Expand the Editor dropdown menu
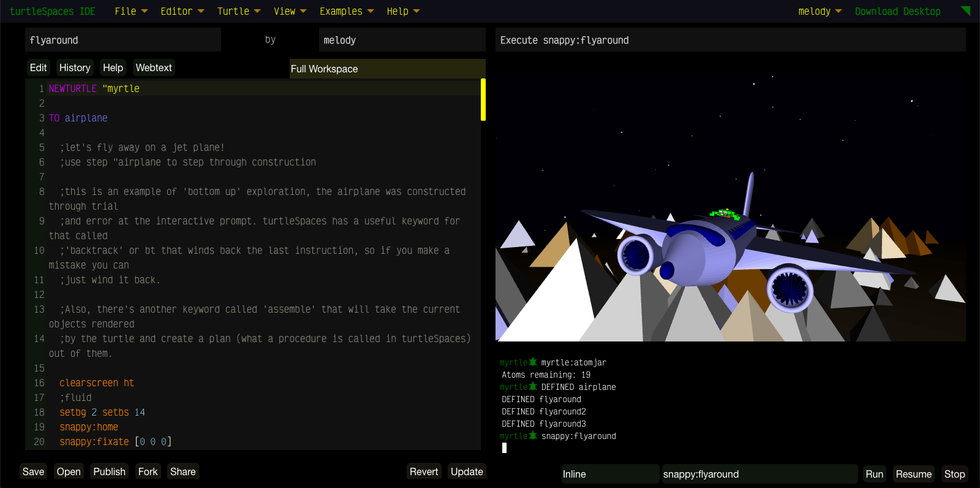This screenshot has height=488, width=980. [181, 11]
